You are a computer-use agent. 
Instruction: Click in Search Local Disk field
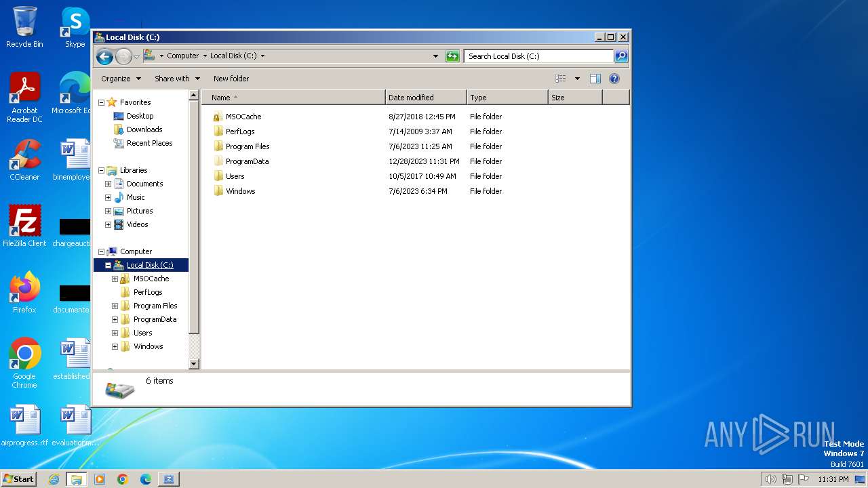coord(538,56)
